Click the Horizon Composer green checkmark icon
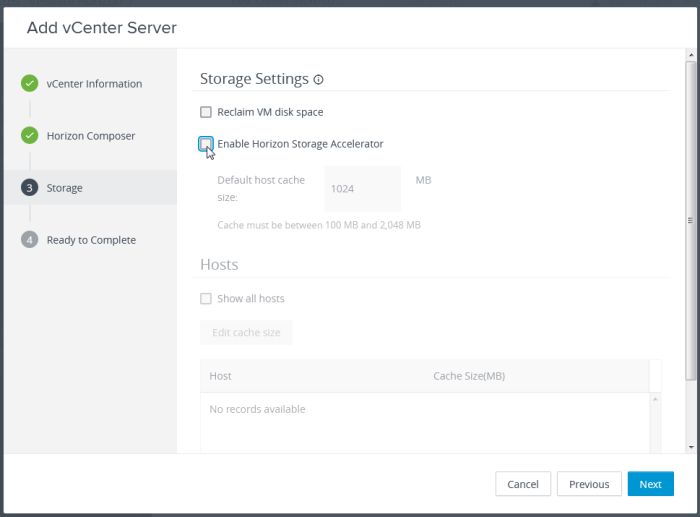 (29, 135)
